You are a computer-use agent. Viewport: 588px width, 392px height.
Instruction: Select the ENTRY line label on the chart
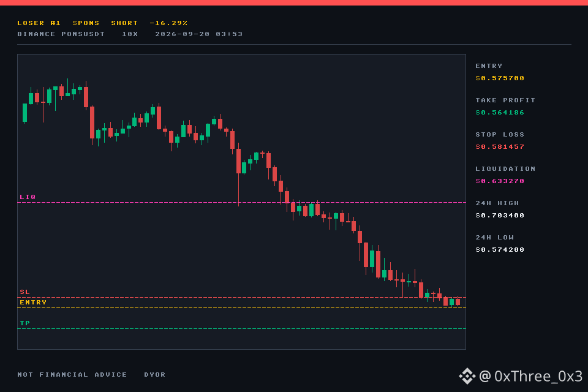(33, 303)
